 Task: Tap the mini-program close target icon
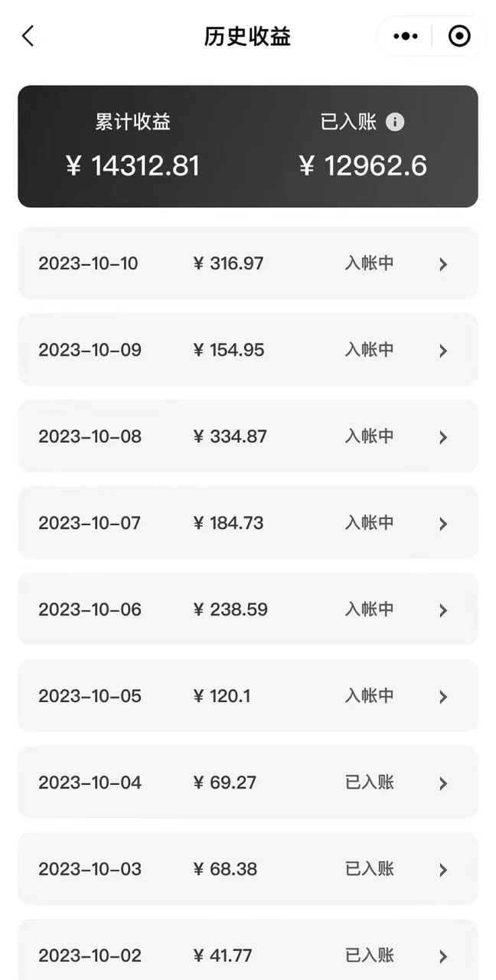(x=459, y=36)
